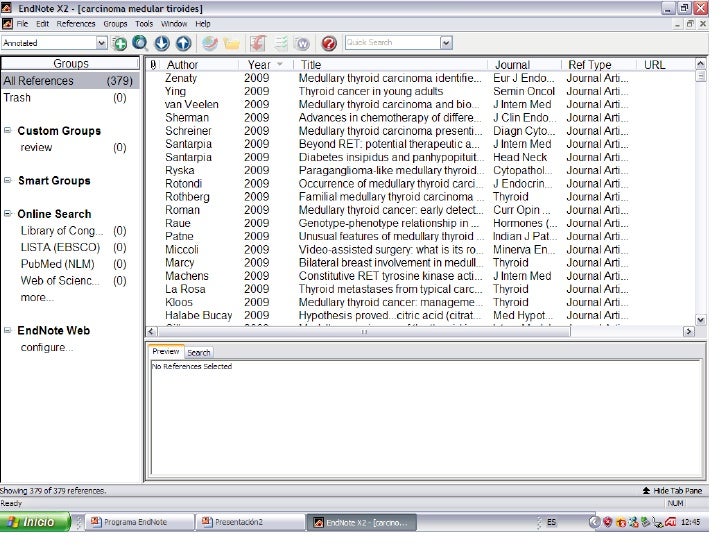Select PubMed (NLM) online search
The image size is (728, 546).
tap(57, 264)
